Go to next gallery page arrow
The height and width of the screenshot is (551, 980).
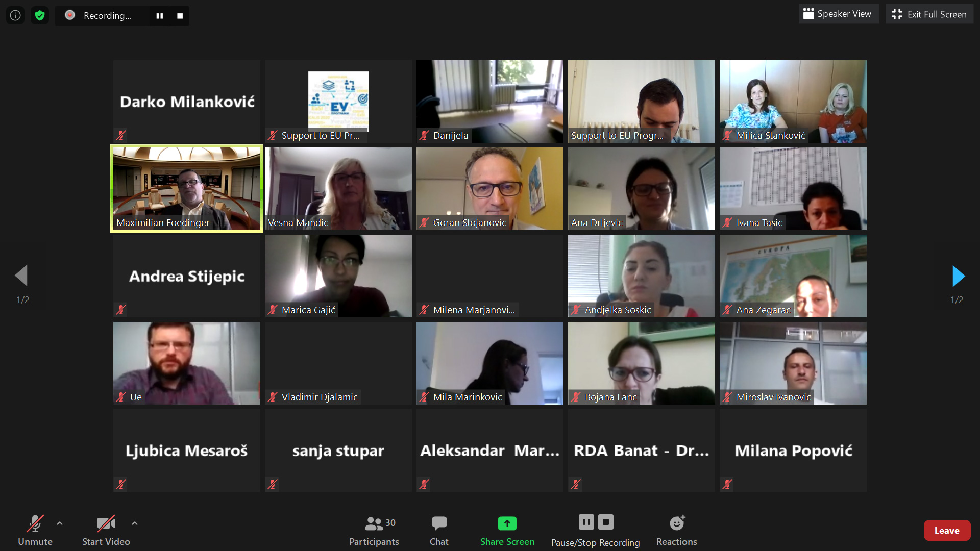click(958, 276)
